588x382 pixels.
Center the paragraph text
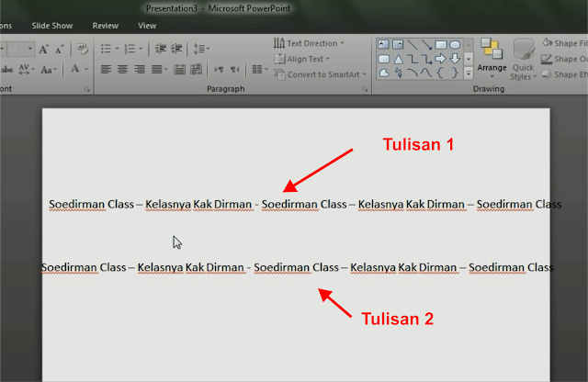pyautogui.click(x=122, y=70)
